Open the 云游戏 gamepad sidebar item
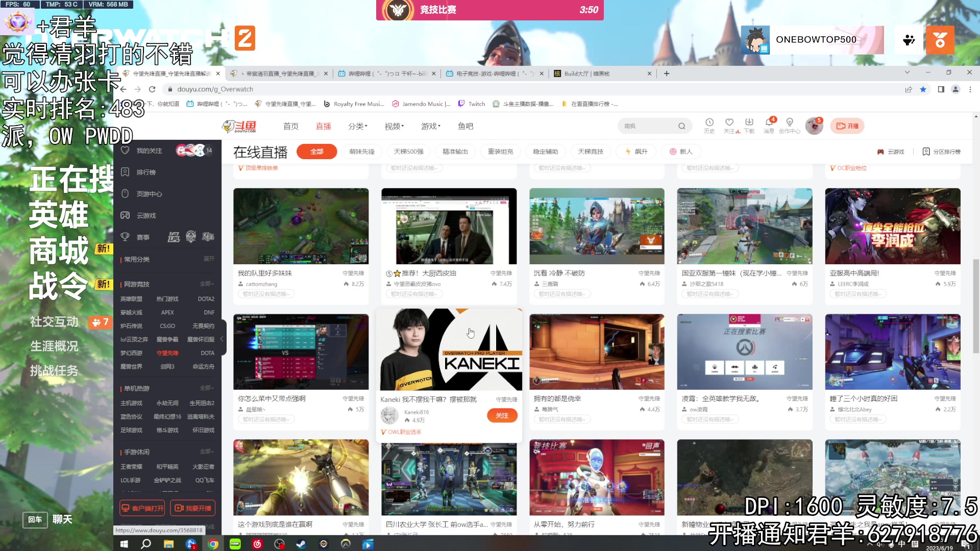Screen dimensions: 980x551 click(x=146, y=215)
